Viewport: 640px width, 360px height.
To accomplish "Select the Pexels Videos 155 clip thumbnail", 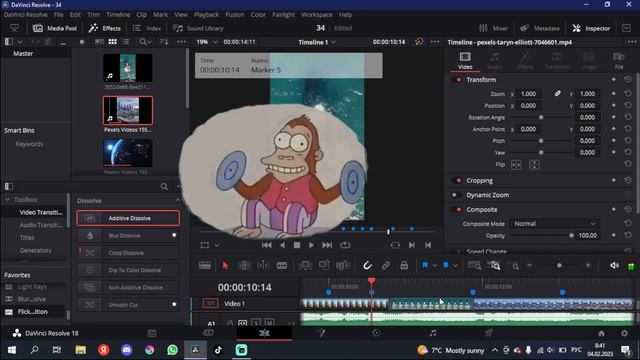I will 128,111.
